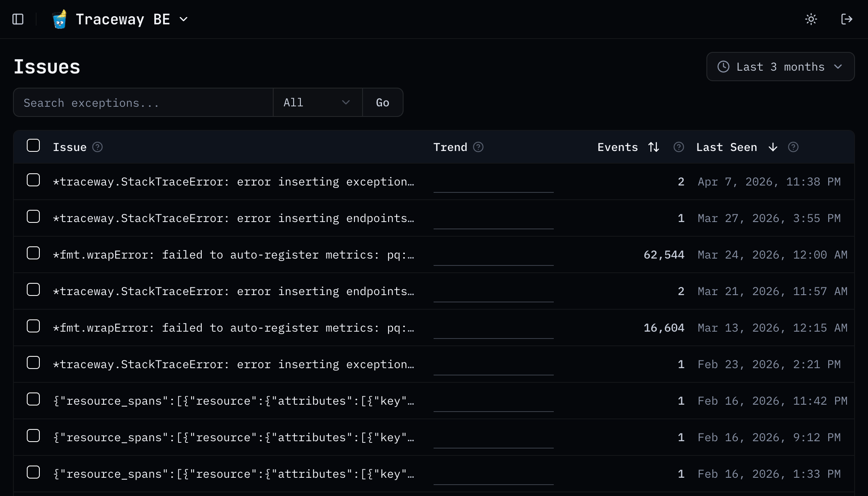Screen dimensions: 868x496
Task: Focus the Search exceptions field
Action: coord(143,102)
